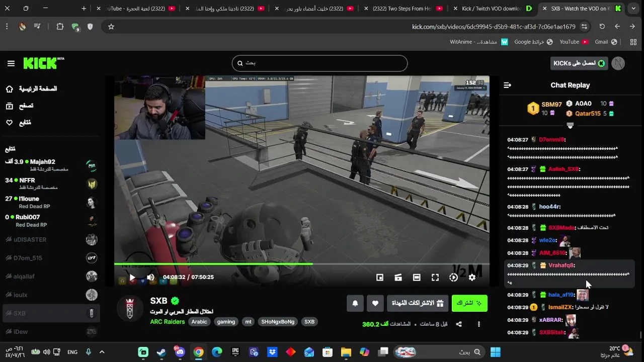Open Rubi007 channel in sidebar
The image size is (644, 362).
point(50,221)
